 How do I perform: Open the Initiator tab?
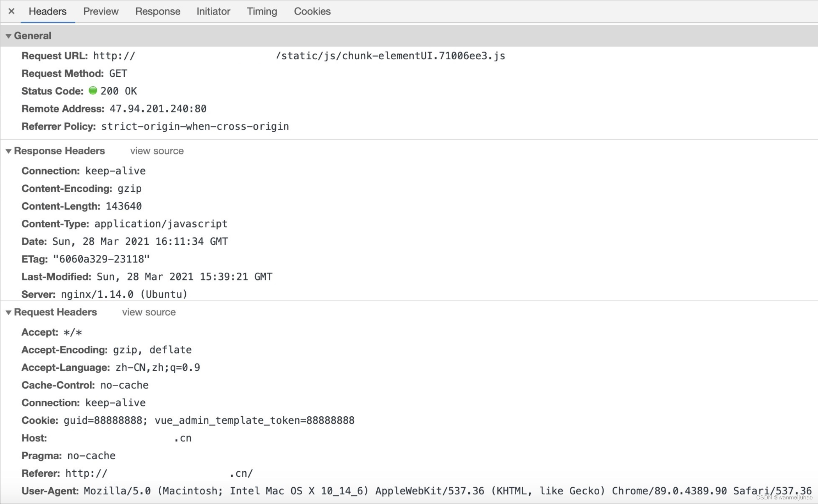[213, 11]
